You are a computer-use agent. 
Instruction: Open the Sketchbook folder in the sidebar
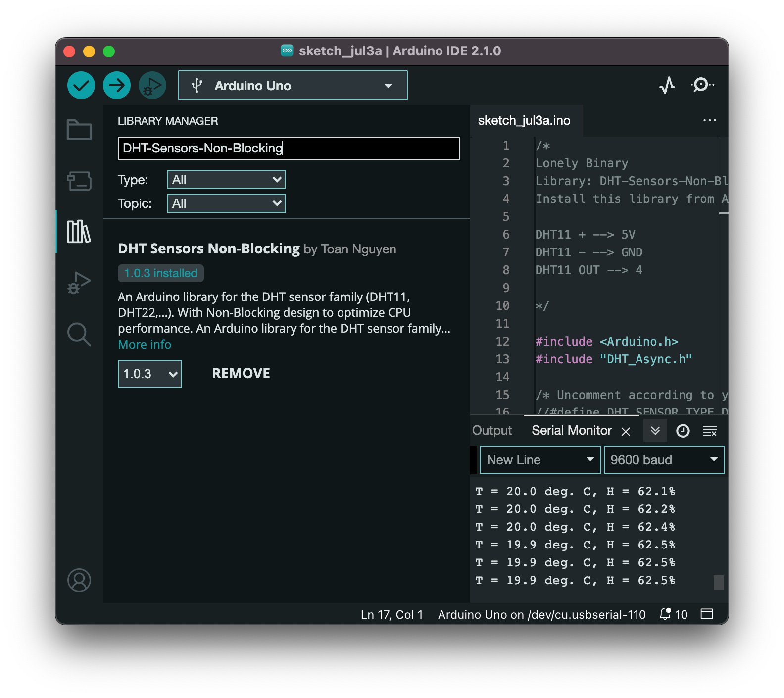(79, 130)
